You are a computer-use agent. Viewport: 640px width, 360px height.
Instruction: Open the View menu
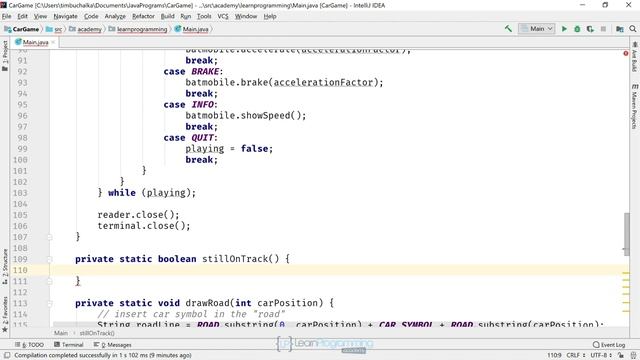coord(40,16)
